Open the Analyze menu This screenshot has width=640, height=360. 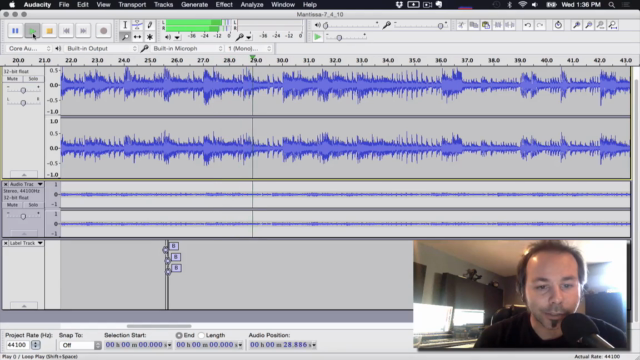[x=252, y=4]
